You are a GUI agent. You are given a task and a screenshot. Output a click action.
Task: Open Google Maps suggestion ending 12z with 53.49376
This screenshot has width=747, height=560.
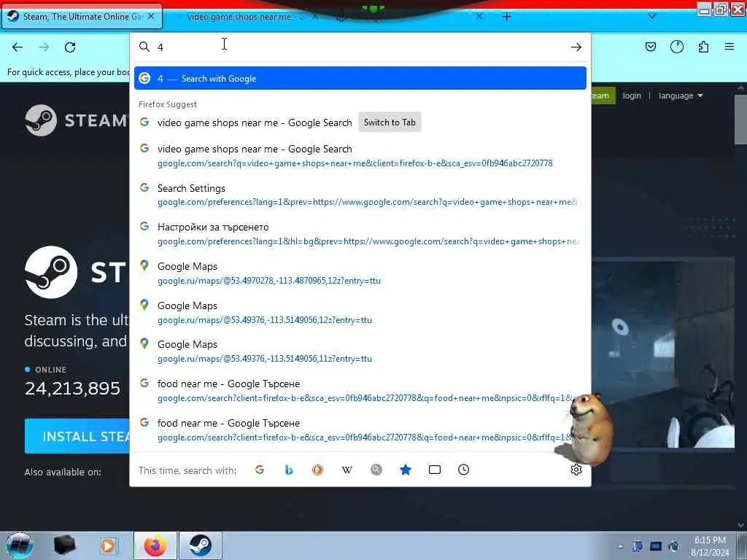pos(360,312)
